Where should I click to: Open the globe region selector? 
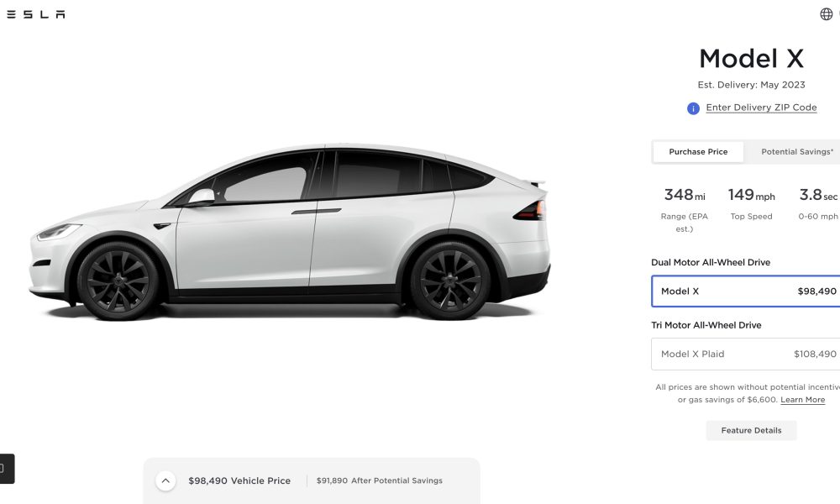tap(826, 14)
